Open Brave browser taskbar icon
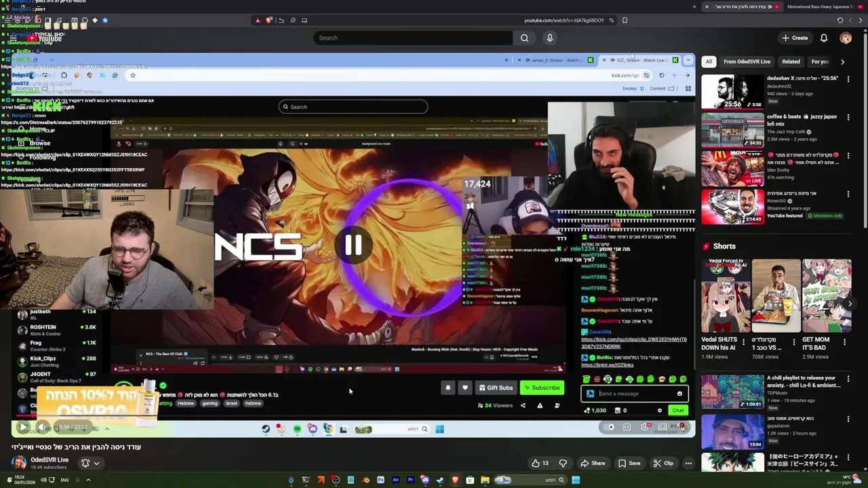Viewport: 868px width, 488px height. point(455,481)
